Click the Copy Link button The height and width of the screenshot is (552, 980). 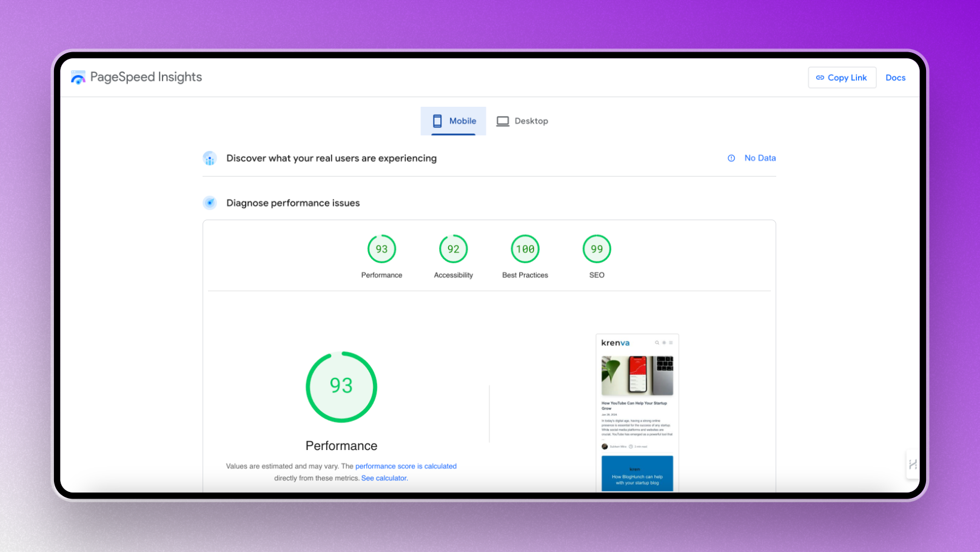click(x=842, y=78)
